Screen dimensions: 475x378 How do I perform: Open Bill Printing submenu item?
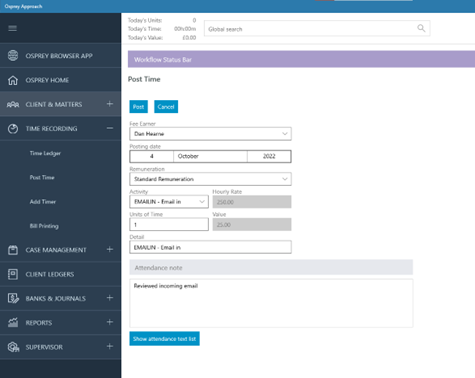click(x=44, y=226)
